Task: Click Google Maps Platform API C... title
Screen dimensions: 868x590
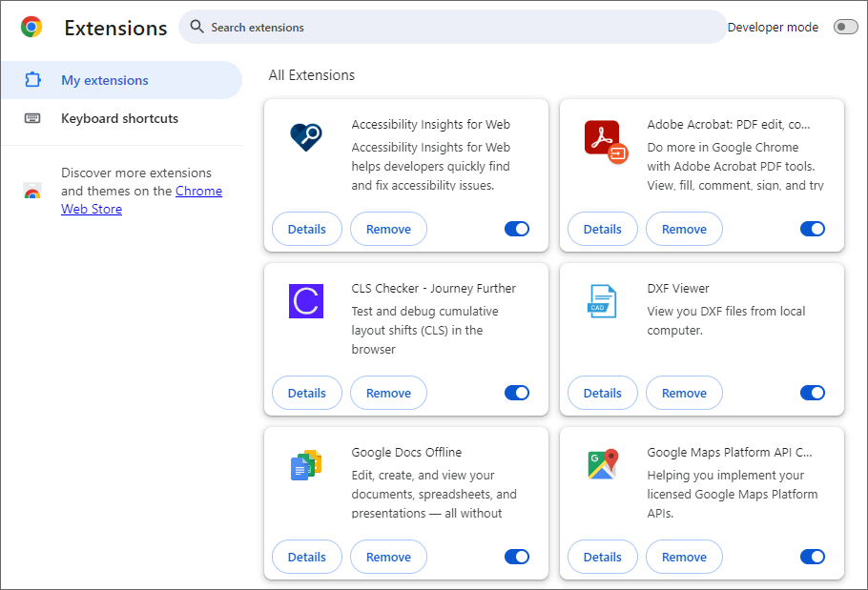Action: point(730,453)
